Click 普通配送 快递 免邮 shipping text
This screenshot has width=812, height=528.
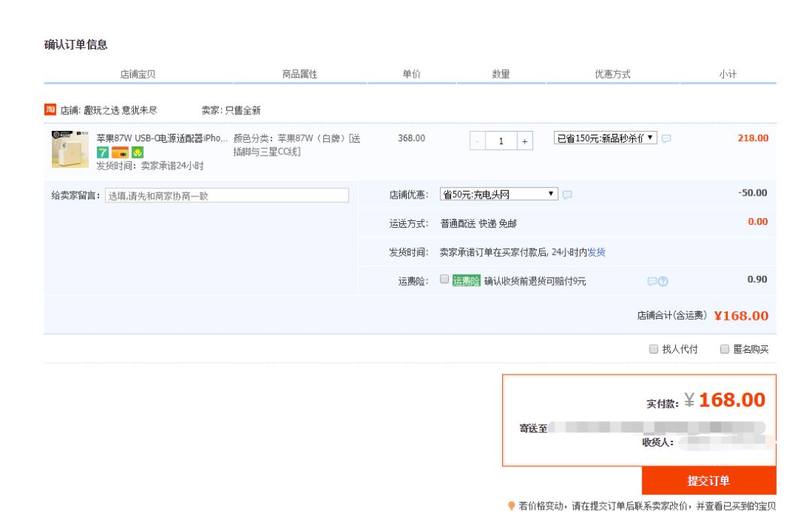[x=478, y=223]
